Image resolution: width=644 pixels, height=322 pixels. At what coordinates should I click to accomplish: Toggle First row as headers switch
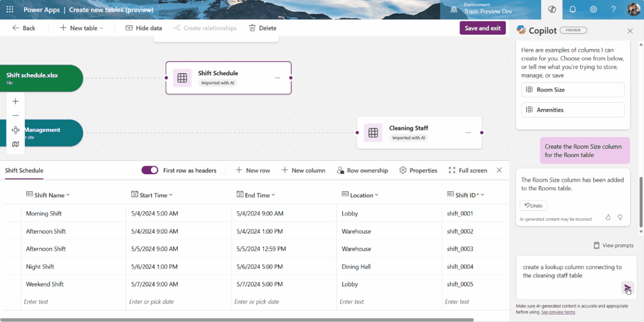tap(149, 170)
